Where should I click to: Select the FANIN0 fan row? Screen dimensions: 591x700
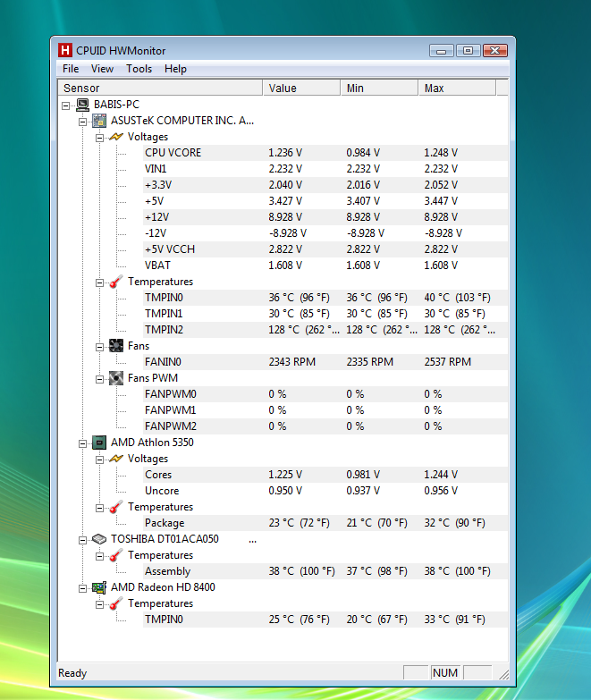click(325, 362)
